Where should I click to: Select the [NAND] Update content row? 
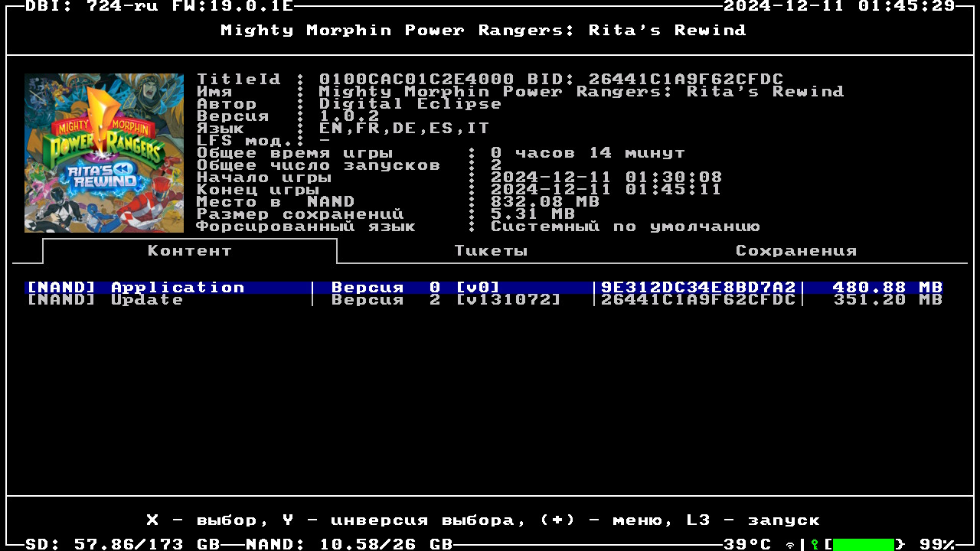tap(484, 300)
